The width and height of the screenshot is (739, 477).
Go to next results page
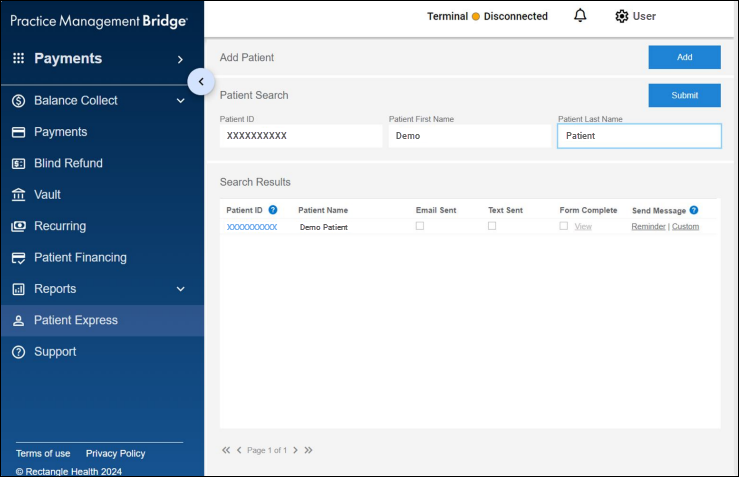tap(296, 450)
